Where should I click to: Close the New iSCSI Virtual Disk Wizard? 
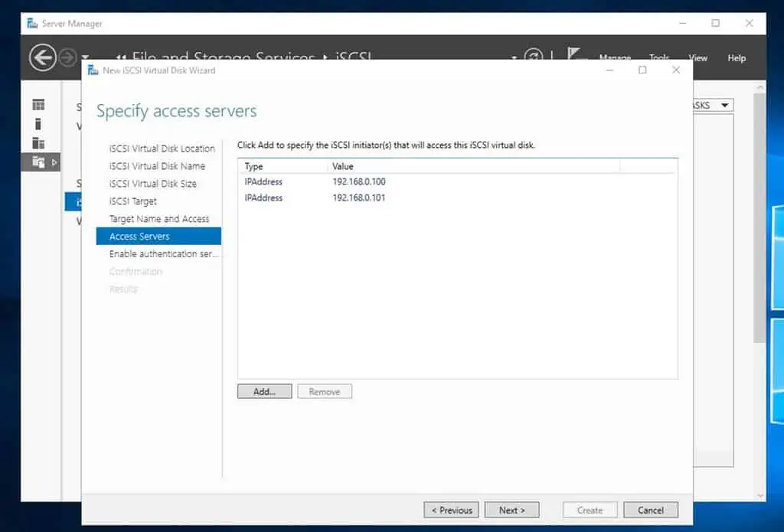675,70
